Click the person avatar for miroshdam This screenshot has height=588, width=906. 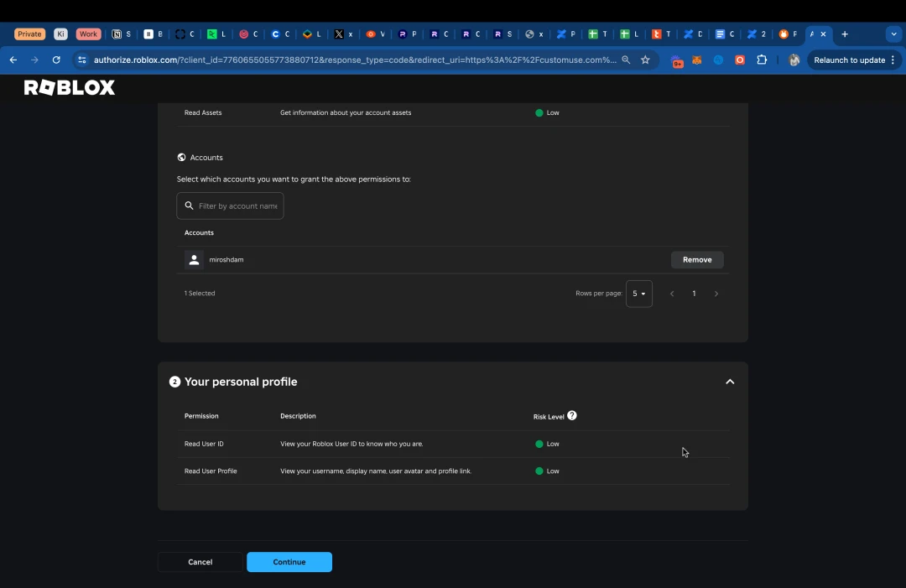point(194,260)
